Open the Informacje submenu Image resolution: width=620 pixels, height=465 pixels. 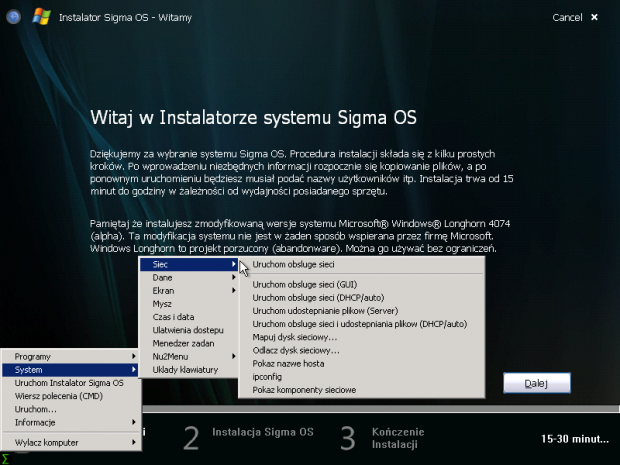(71, 422)
